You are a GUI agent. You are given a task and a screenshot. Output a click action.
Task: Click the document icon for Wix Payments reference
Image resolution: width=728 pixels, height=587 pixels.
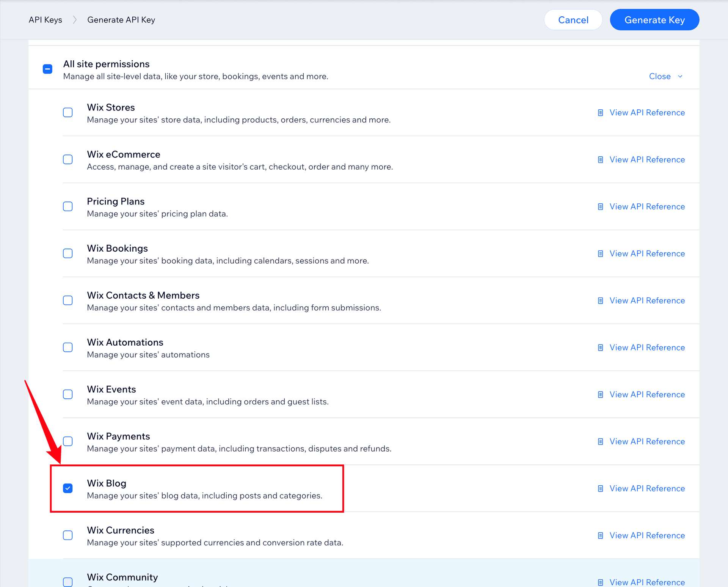(x=600, y=441)
